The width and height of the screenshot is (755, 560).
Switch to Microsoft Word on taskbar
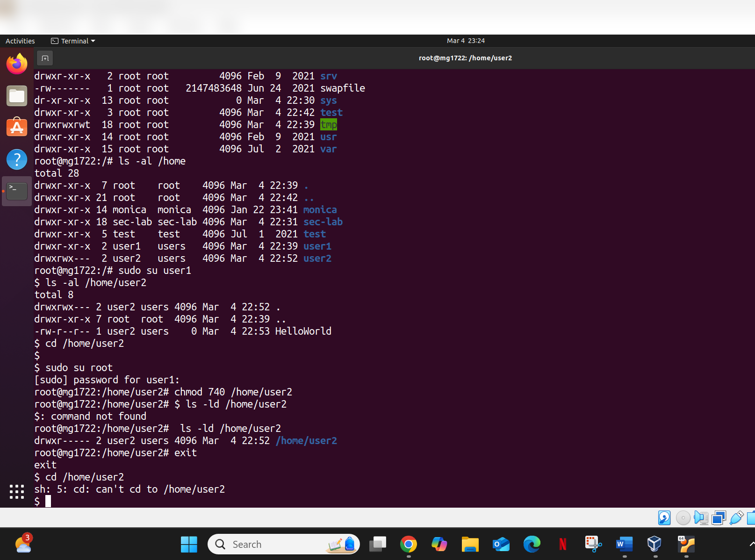click(624, 544)
